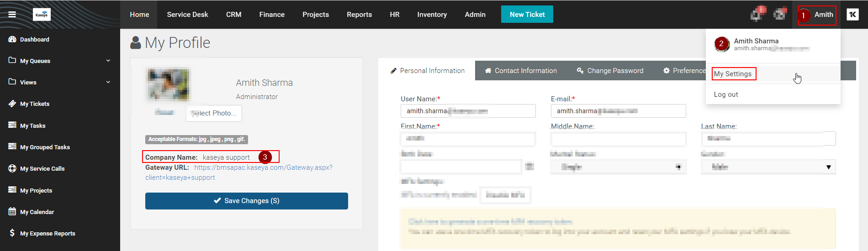The image size is (868, 251).
Task: Open My Expense Reports dollar icon
Action: (12, 233)
